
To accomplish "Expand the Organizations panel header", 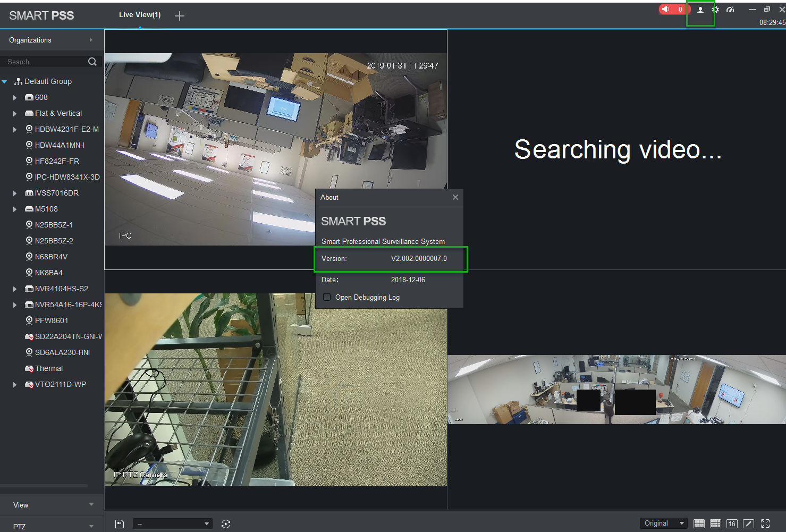I will coord(52,40).
